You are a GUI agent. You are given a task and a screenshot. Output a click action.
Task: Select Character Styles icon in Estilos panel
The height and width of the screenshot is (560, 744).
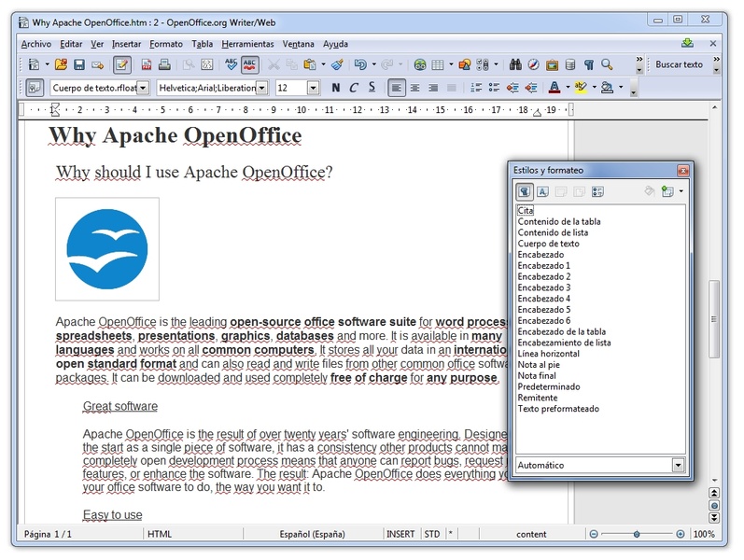[542, 191]
